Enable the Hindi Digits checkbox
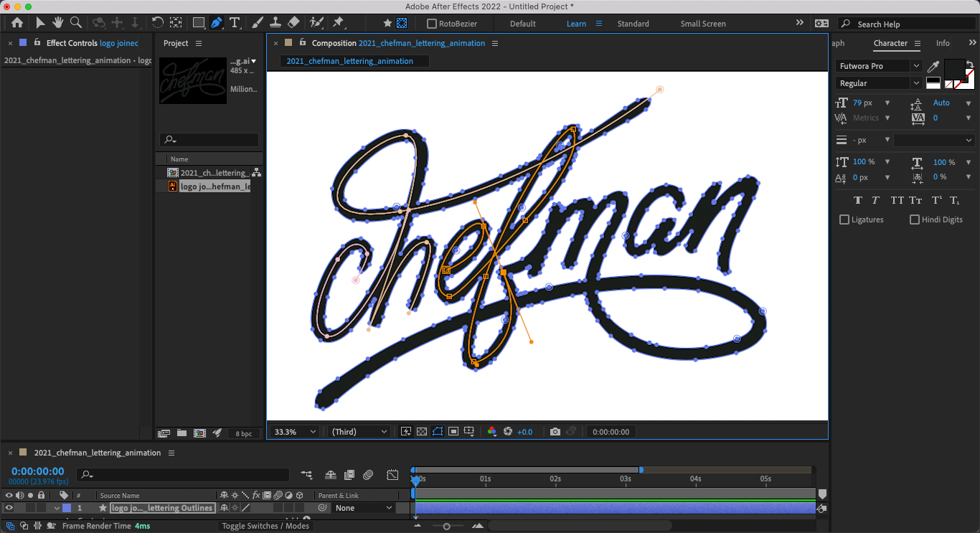The image size is (980, 533). click(x=915, y=220)
